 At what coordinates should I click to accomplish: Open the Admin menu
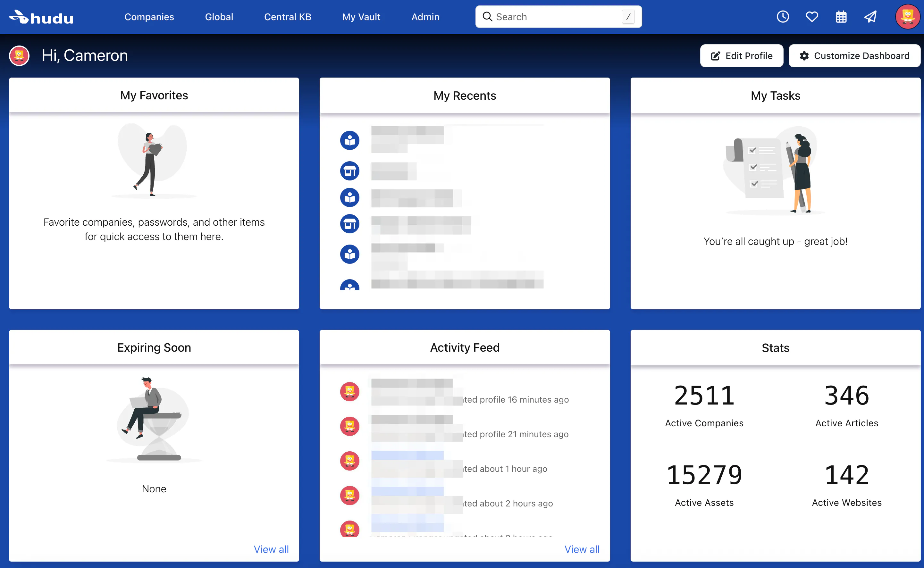pos(425,17)
